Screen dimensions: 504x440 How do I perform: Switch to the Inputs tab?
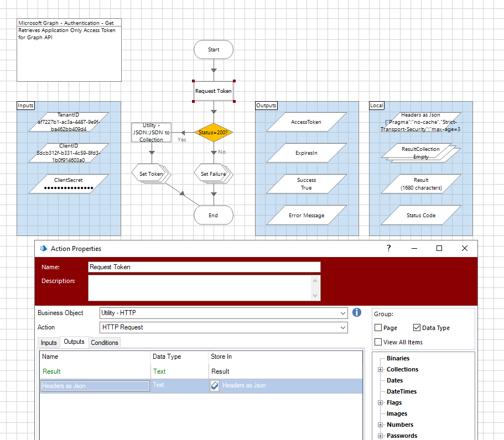(49, 343)
